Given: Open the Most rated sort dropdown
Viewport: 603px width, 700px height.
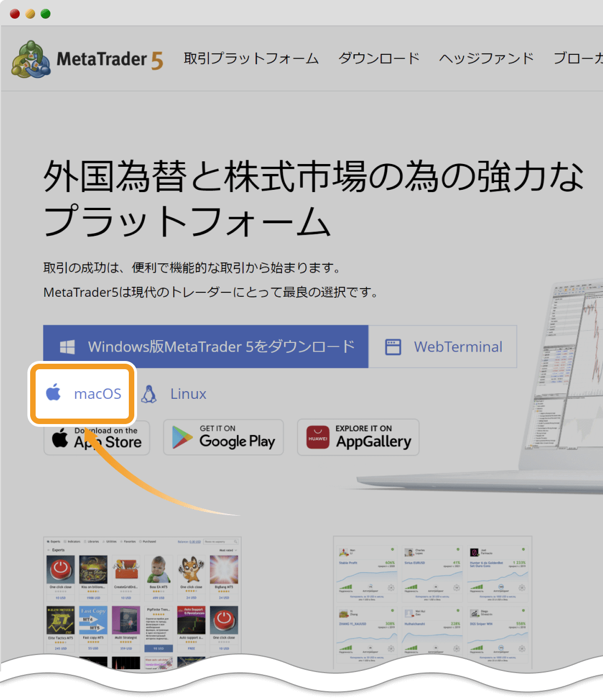Looking at the screenshot, I should pyautogui.click(x=228, y=550).
